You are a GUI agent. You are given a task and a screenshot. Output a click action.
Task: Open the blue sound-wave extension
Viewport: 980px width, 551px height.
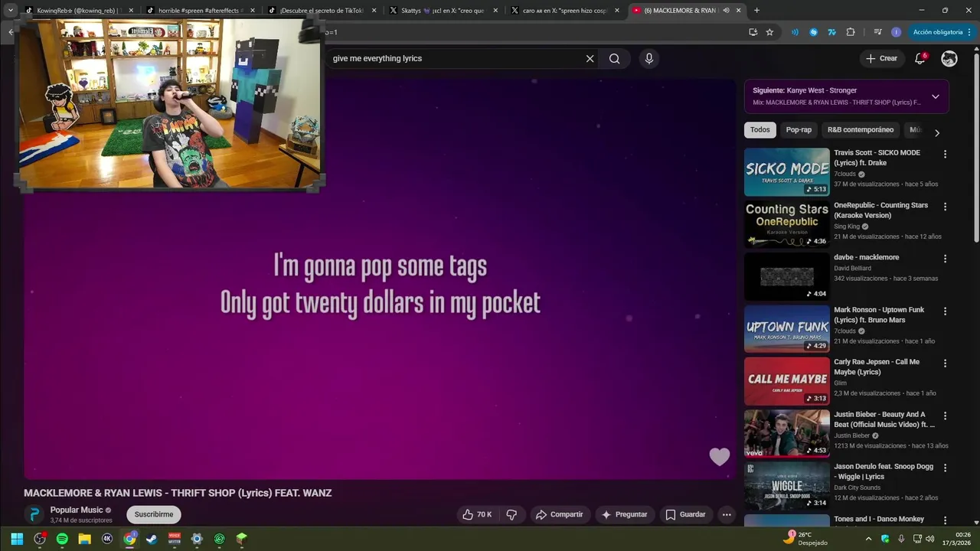[x=795, y=32]
